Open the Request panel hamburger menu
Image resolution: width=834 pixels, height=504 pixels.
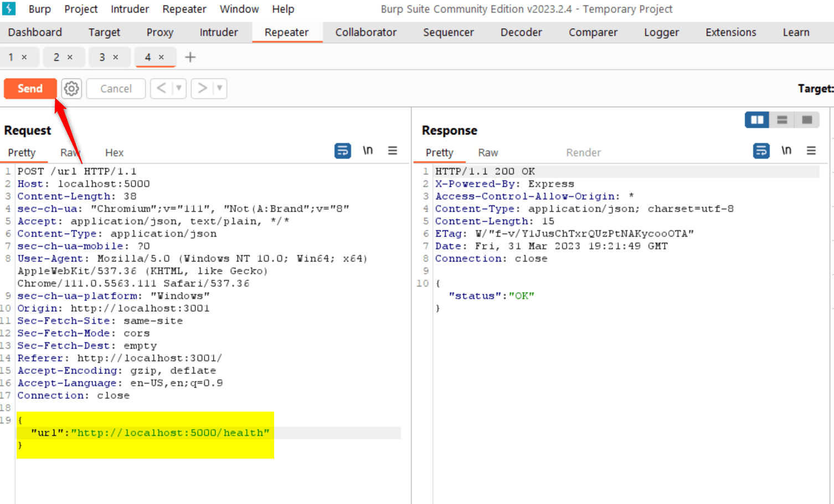click(x=393, y=150)
